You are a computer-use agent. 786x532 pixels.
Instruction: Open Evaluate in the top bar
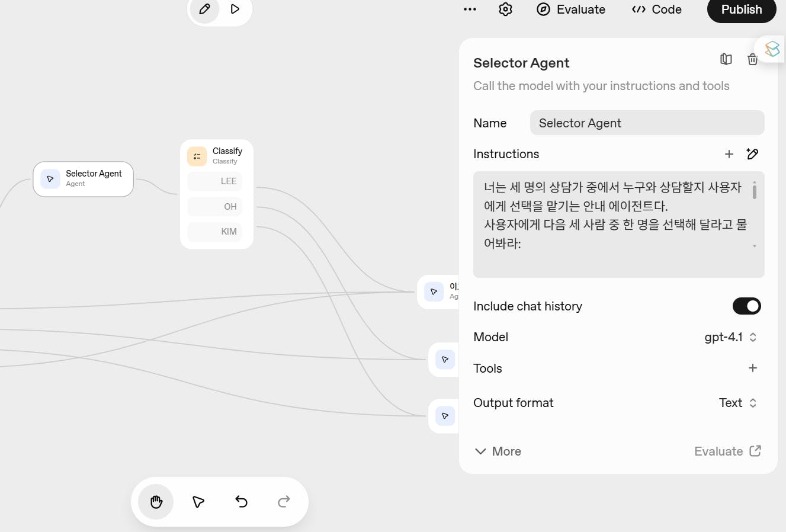(x=571, y=9)
